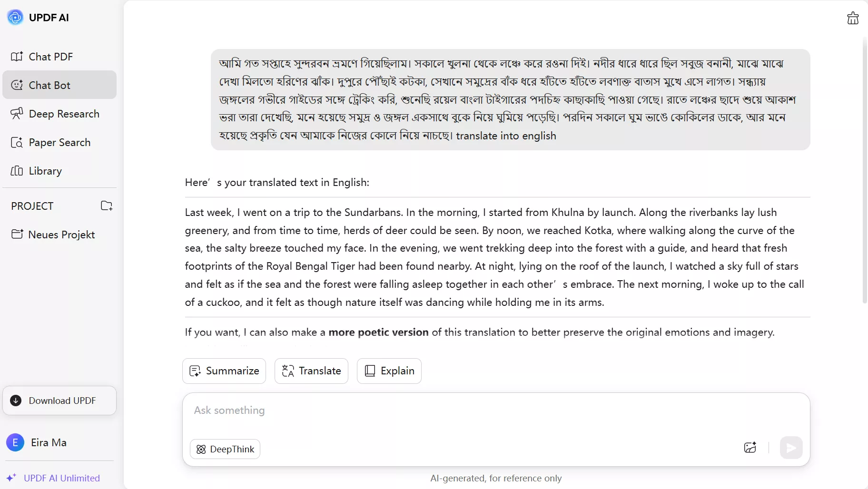Click the Download UPDF button
The width and height of the screenshot is (868, 489).
click(x=59, y=401)
